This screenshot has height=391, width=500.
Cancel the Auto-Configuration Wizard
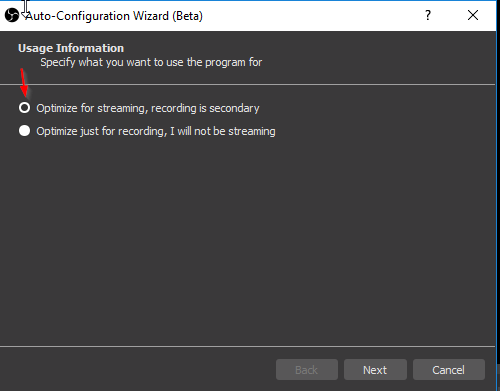449,370
